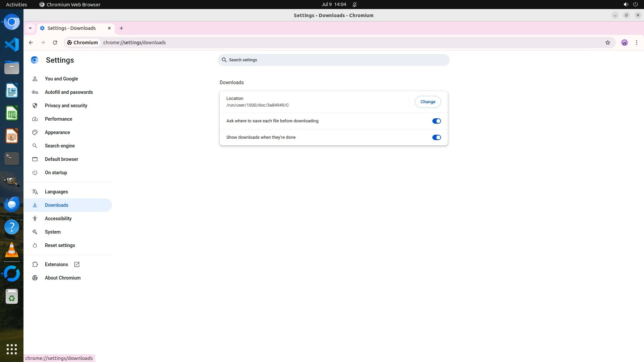Click the Extensions external link icon
The image size is (644, 362).
(77, 264)
